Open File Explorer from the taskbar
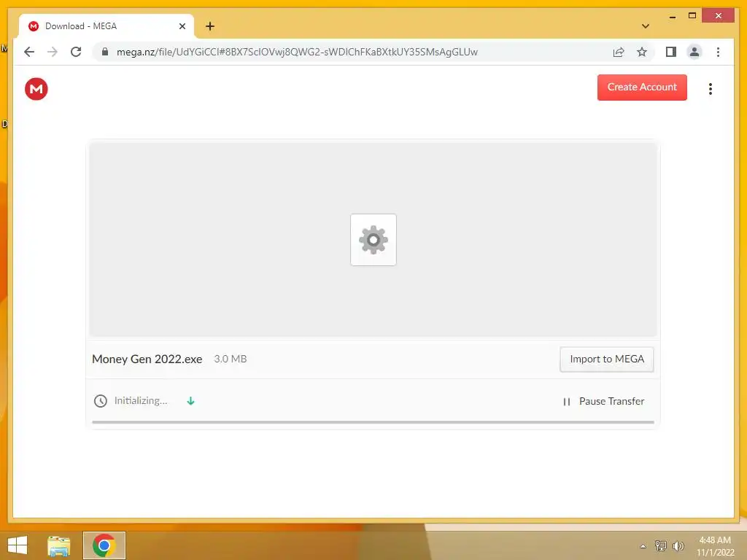 pyautogui.click(x=59, y=545)
